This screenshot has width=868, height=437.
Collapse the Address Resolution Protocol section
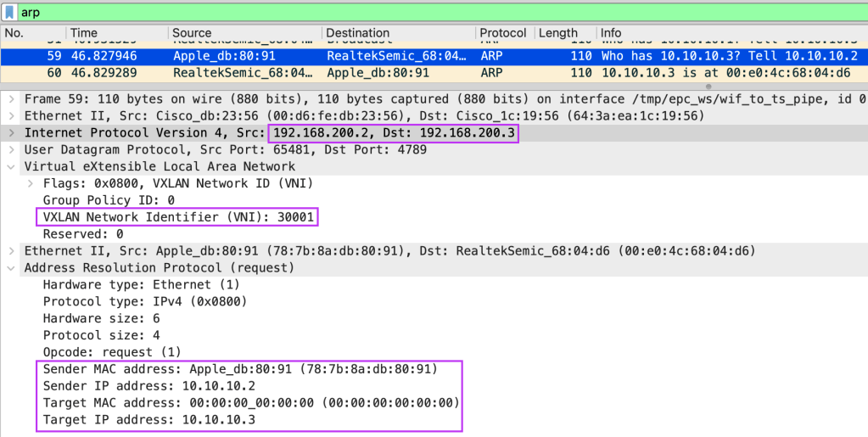(11, 268)
